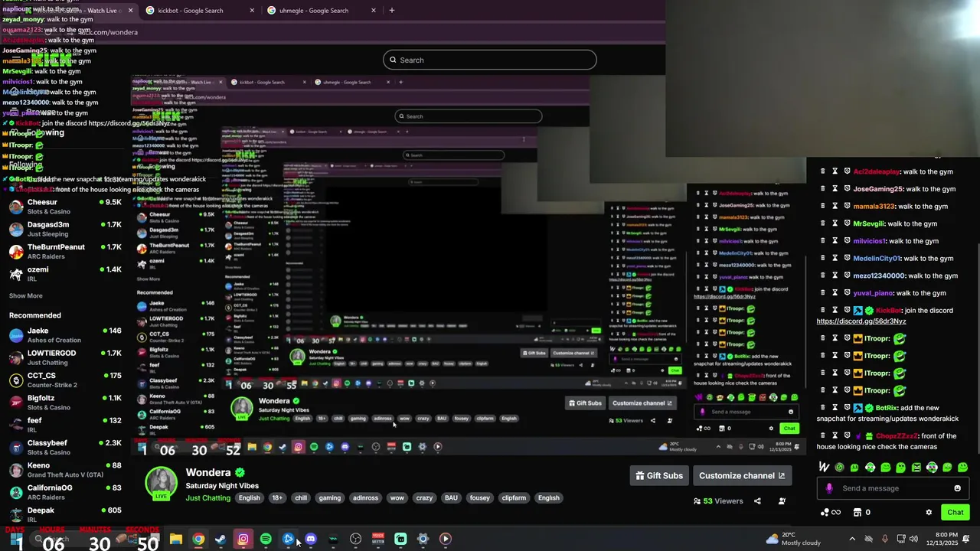Open the Instagram app in the taskbar
Viewport: 980px width, 551px height.
tap(243, 539)
